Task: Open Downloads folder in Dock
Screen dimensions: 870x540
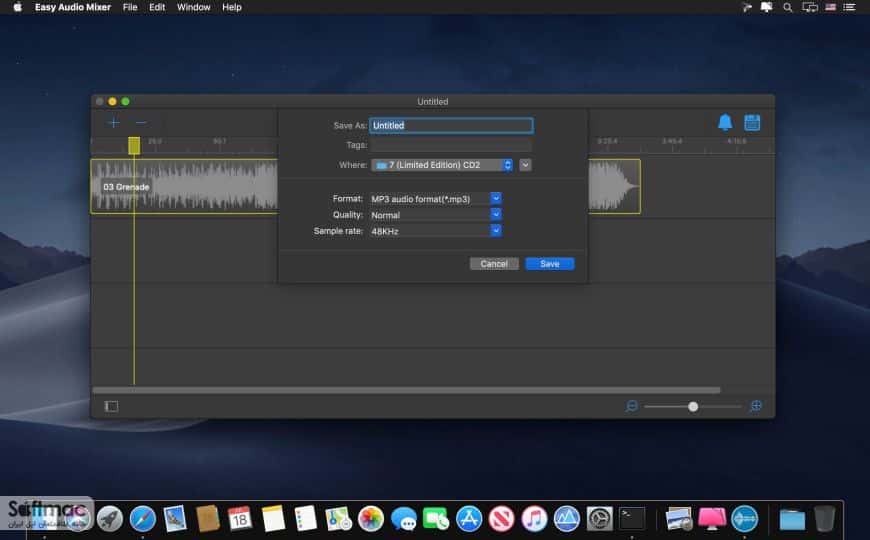Action: point(792,520)
